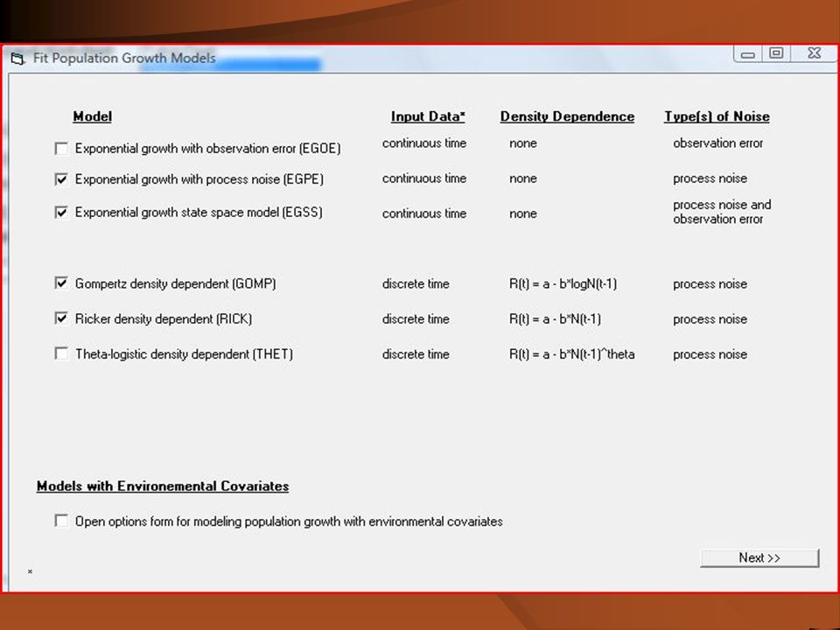Click the 'R(t) = a - b*N(t-1)' Ricker formula
This screenshot has height=630, width=840.
[555, 318]
